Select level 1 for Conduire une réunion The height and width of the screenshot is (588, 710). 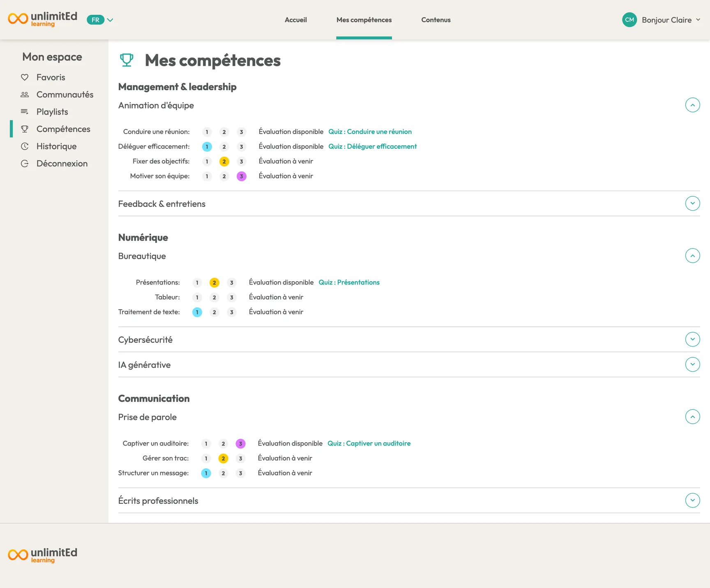click(x=207, y=132)
